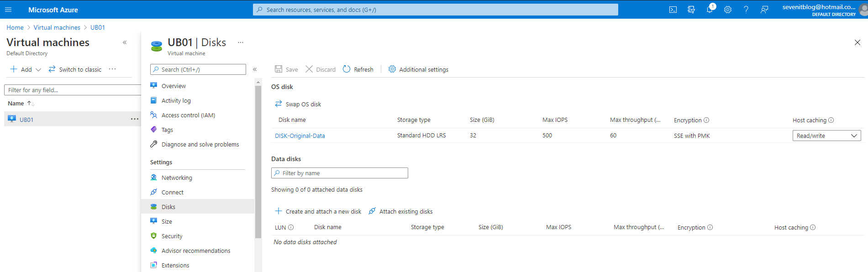Open the DISK-Original-Data disk link
Viewport: 868px width, 272px height.
click(x=300, y=136)
